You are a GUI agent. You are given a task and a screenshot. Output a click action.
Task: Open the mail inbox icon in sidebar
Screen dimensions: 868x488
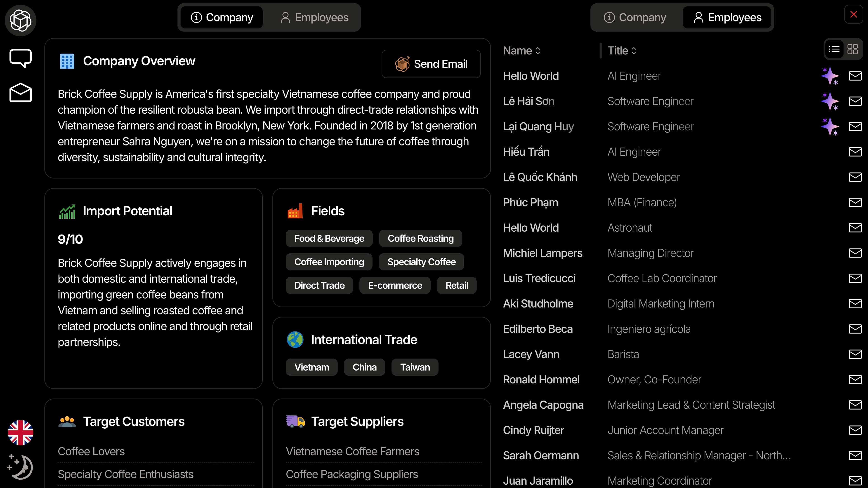tap(21, 92)
